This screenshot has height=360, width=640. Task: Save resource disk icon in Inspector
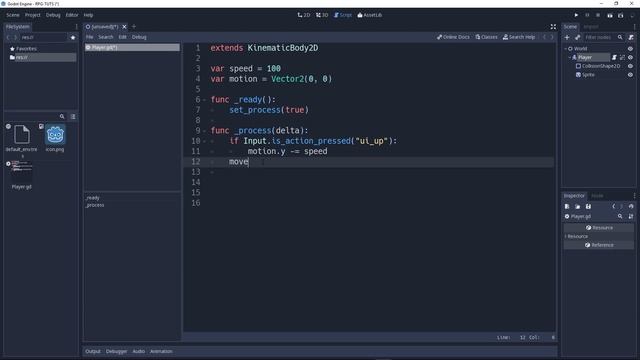tap(588, 207)
